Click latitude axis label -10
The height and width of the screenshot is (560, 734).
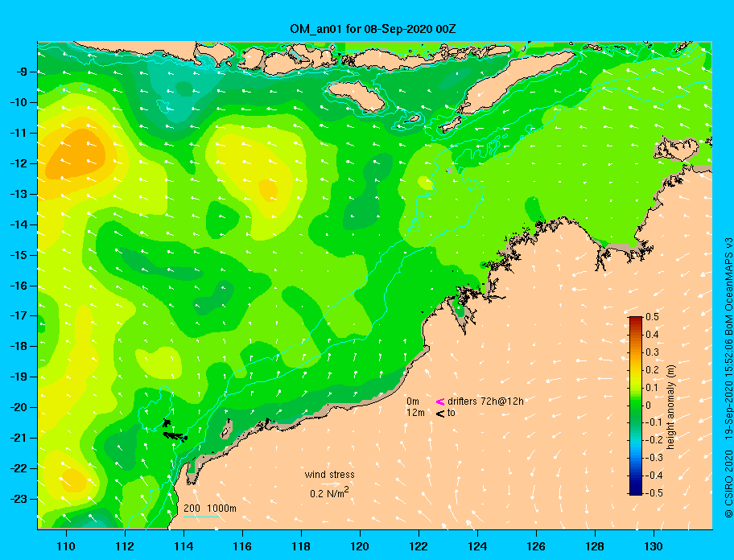(19, 102)
